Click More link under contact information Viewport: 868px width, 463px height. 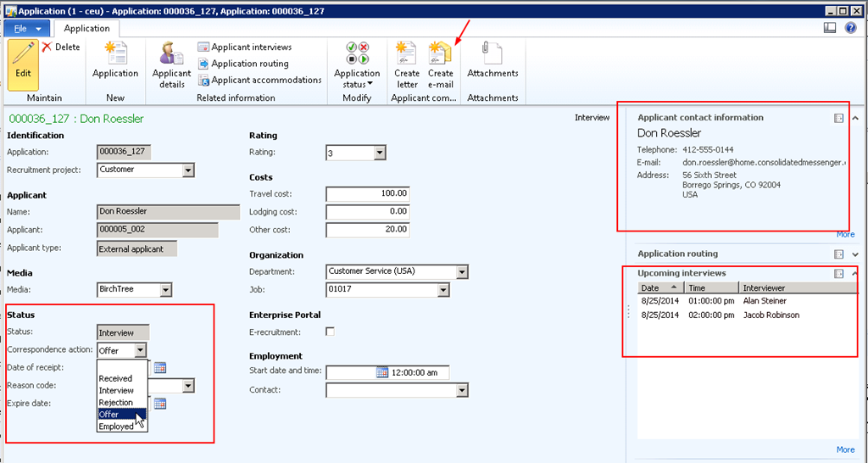click(845, 234)
